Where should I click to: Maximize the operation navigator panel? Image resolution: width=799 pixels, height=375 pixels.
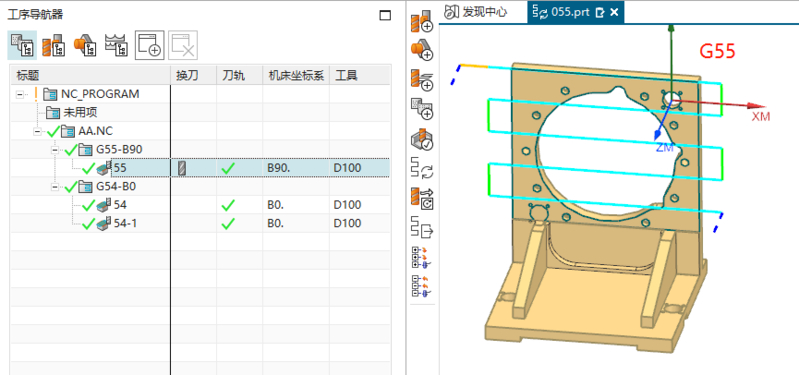tap(385, 15)
